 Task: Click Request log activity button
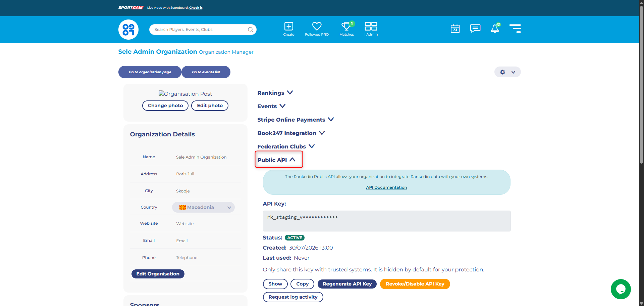pyautogui.click(x=293, y=297)
